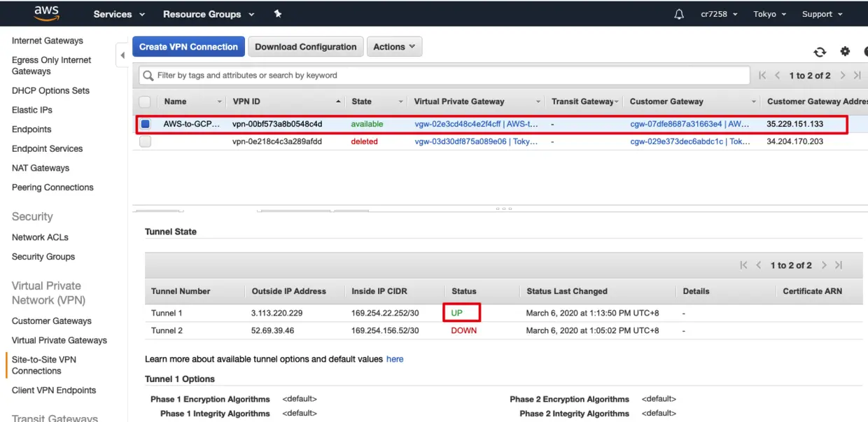Open the pin shortcuts icon

[278, 14]
